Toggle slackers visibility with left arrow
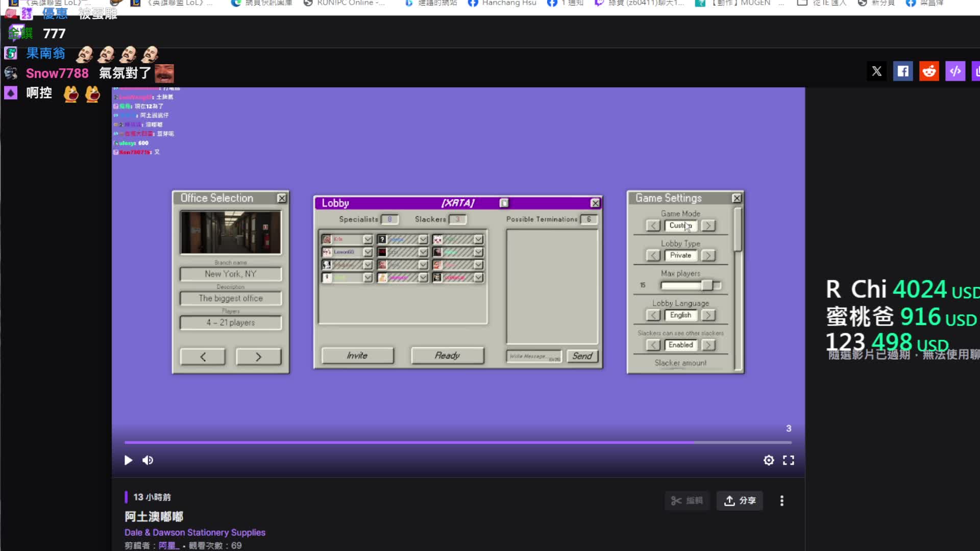The image size is (980, 551). click(x=653, y=345)
